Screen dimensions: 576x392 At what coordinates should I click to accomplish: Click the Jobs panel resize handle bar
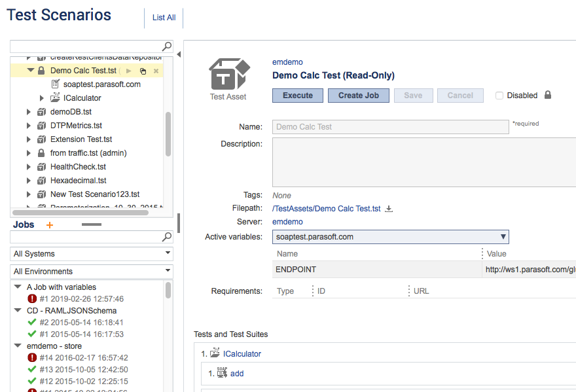pyautogui.click(x=92, y=224)
